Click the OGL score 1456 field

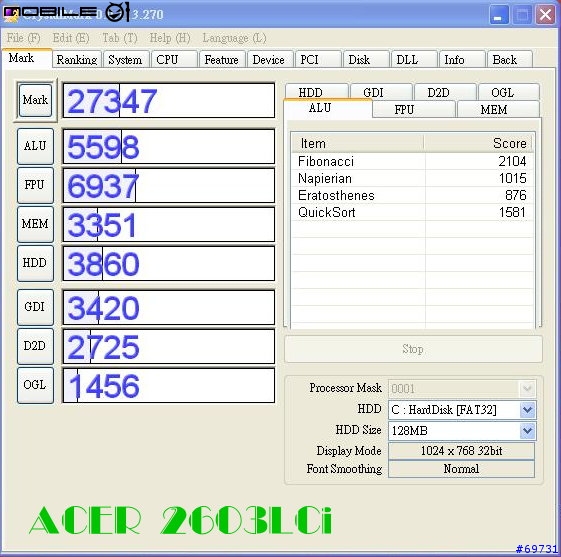(169, 385)
